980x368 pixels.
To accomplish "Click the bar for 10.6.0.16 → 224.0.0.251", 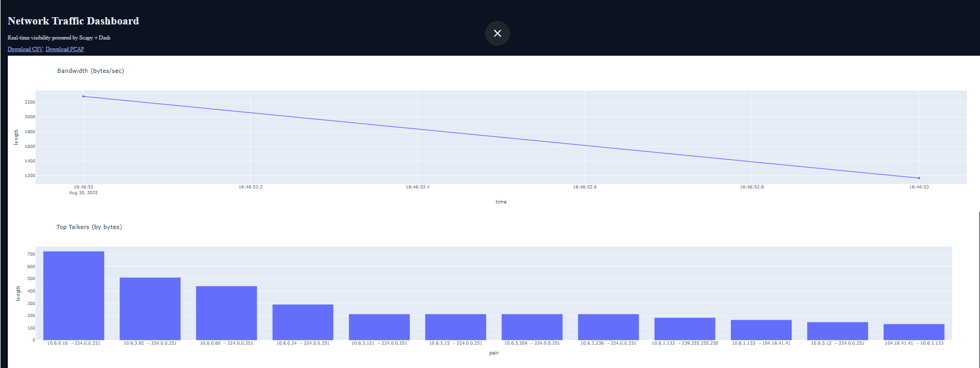I will click(x=73, y=296).
